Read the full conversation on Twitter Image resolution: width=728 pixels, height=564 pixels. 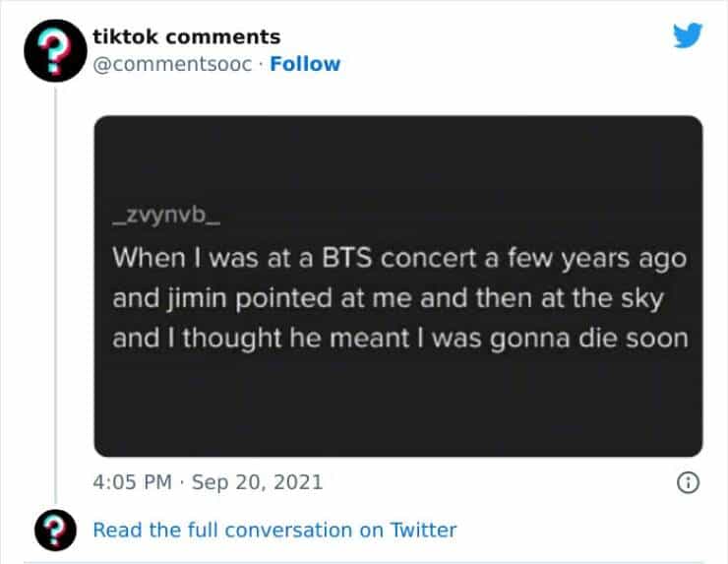pos(274,530)
